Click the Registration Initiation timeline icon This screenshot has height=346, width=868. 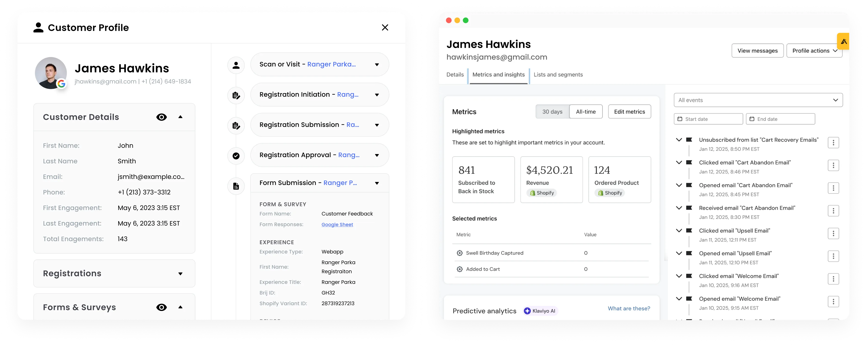click(x=236, y=95)
